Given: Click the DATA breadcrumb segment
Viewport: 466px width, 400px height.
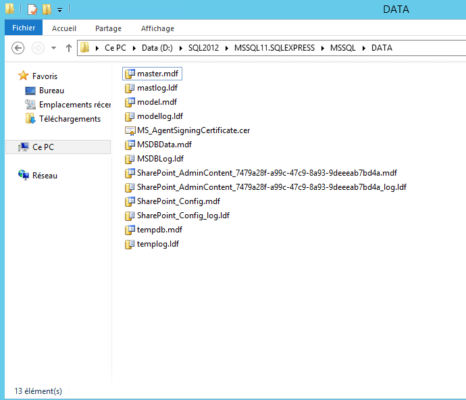Looking at the screenshot, I should click(382, 48).
